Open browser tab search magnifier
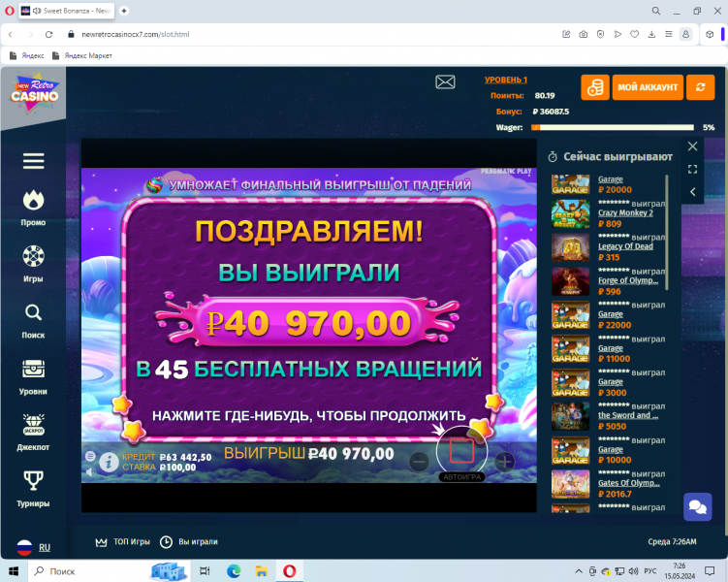 pyautogui.click(x=656, y=11)
